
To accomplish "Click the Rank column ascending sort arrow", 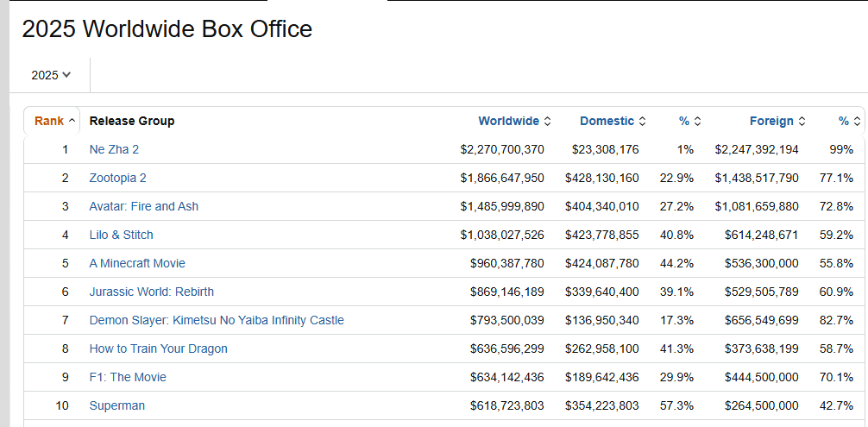I will [x=72, y=121].
